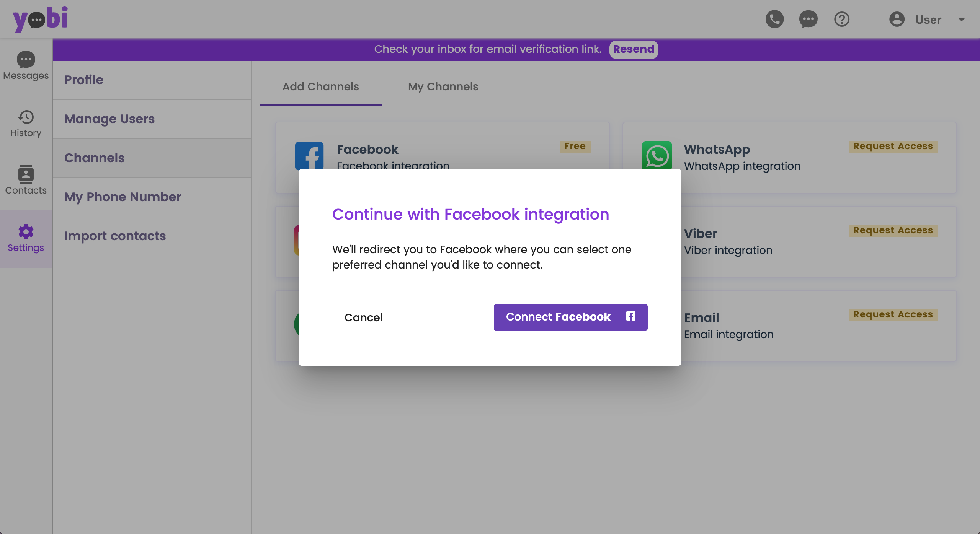
Task: Resend the email verification link
Action: [x=634, y=49]
